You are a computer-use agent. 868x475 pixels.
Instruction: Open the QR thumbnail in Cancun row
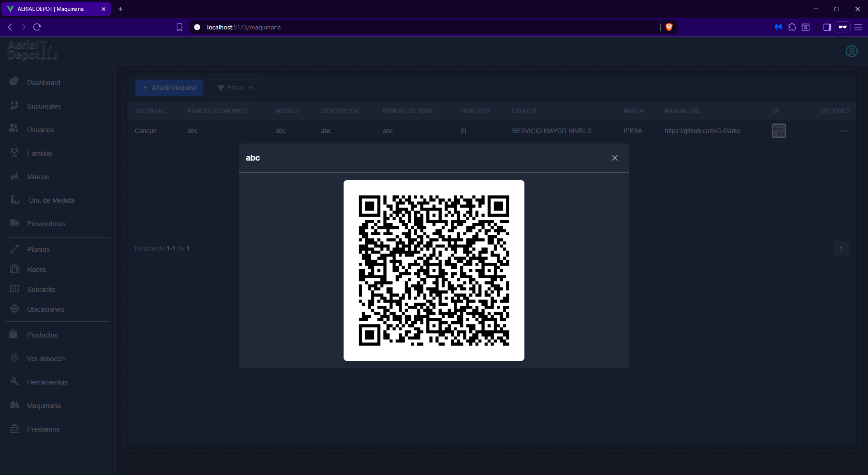point(778,131)
